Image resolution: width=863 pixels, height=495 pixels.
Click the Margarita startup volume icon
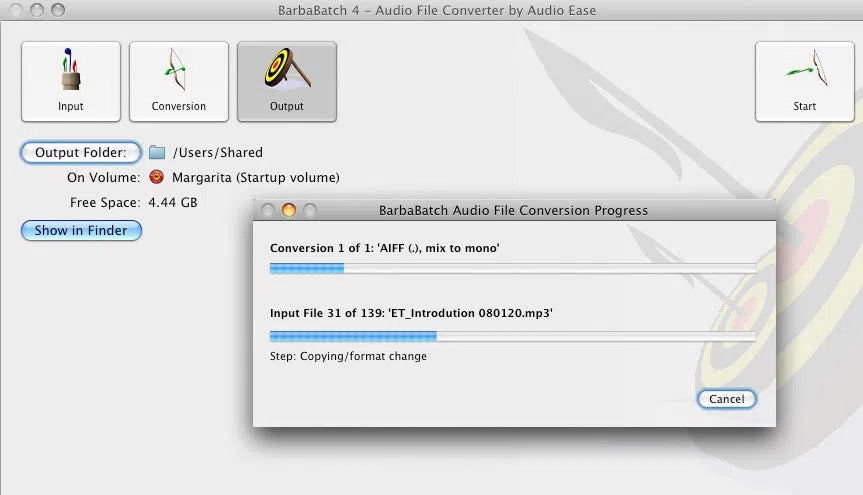pyautogui.click(x=157, y=177)
